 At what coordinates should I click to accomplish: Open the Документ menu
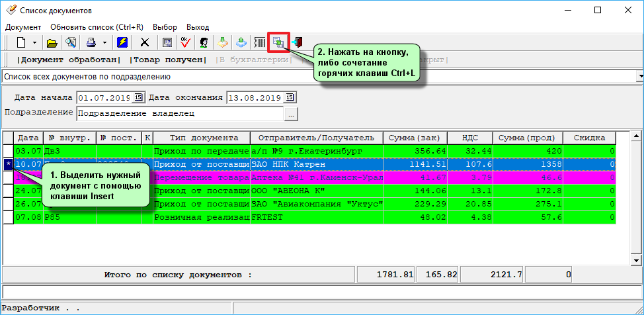point(23,27)
